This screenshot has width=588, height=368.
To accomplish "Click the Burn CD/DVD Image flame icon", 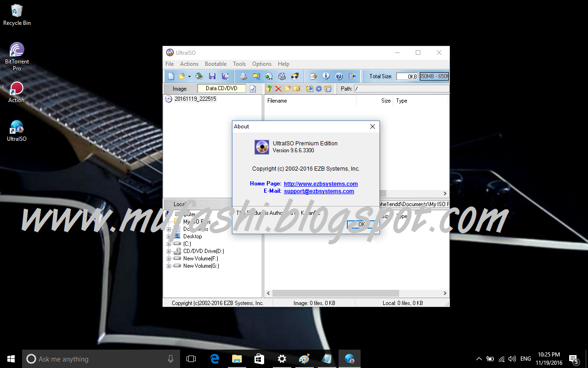I will (x=295, y=76).
